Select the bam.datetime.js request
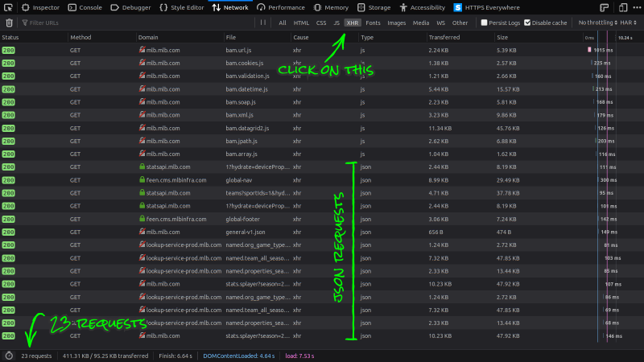Image resolution: width=644 pixels, height=362 pixels. (x=322, y=89)
